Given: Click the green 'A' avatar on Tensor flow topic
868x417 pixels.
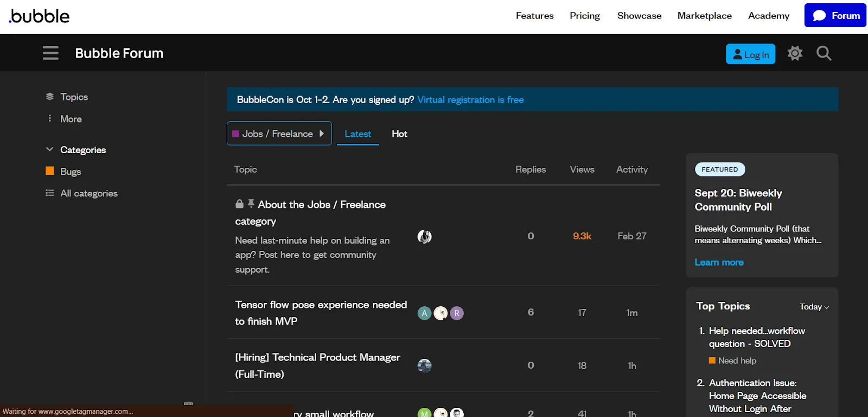Looking at the screenshot, I should click(x=424, y=313).
